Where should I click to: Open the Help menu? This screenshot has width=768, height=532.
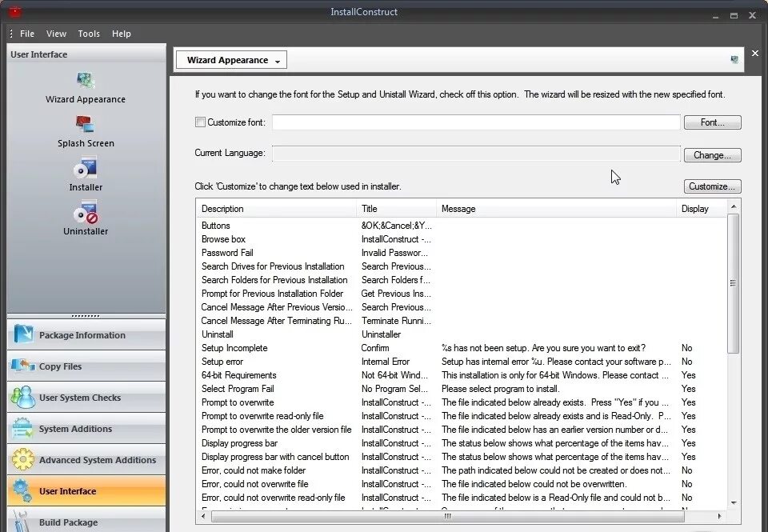point(121,34)
